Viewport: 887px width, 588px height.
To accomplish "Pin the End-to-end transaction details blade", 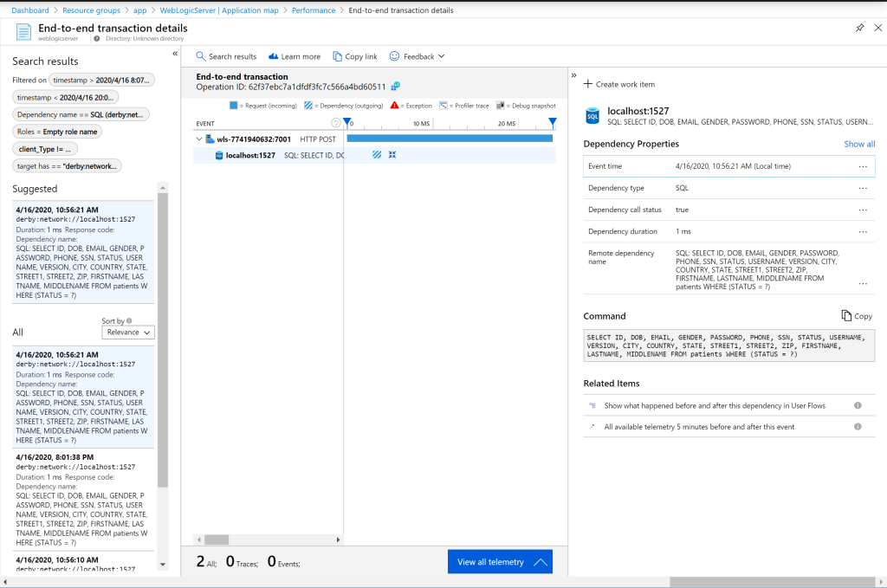I will (859, 28).
